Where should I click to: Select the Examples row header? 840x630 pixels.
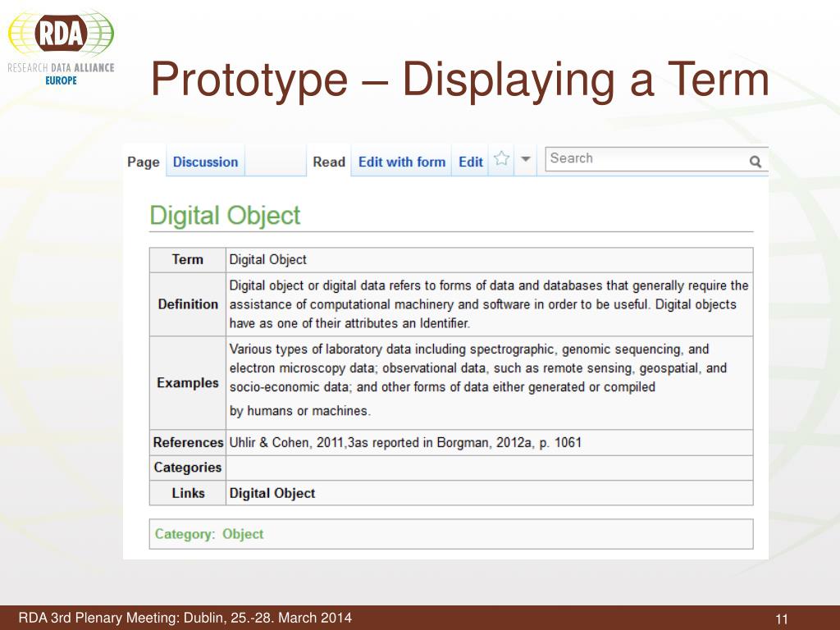(188, 383)
